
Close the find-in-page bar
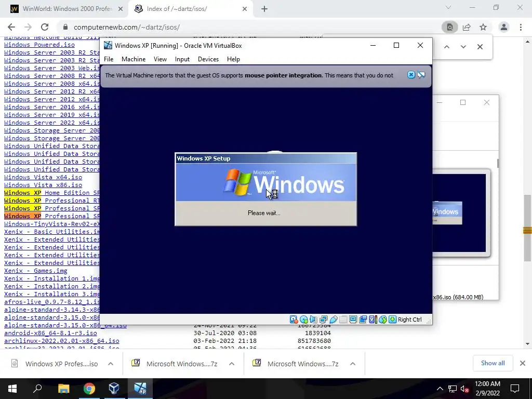480,47
